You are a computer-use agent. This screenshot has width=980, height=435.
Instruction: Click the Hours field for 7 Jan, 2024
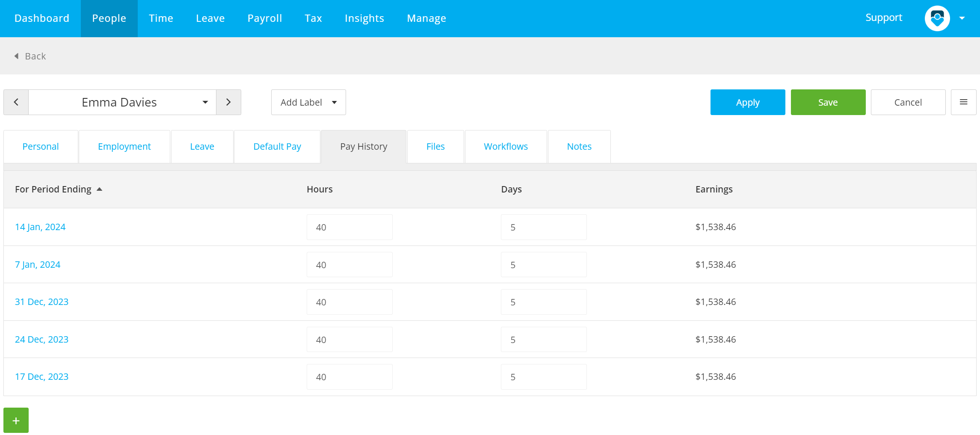pyautogui.click(x=349, y=264)
